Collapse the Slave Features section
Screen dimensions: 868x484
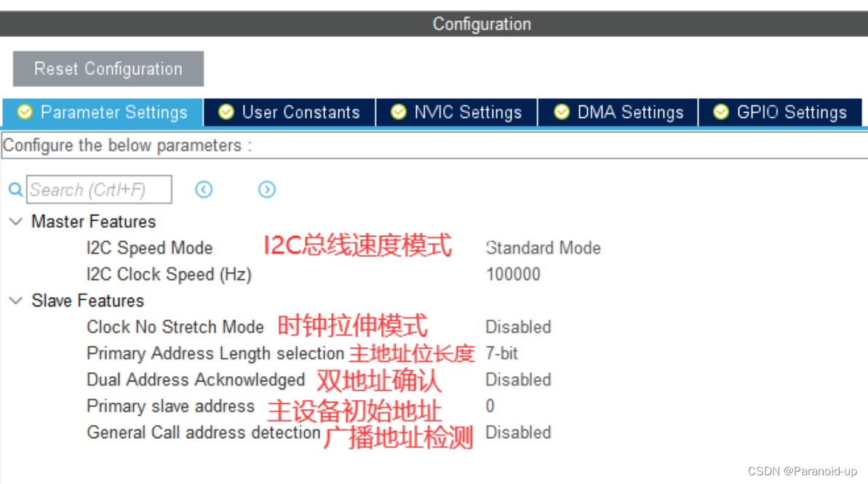coord(15,301)
